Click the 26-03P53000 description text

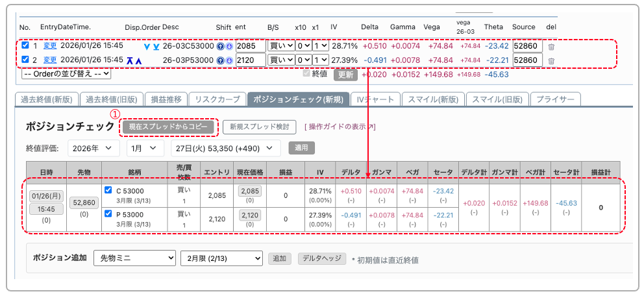click(188, 60)
